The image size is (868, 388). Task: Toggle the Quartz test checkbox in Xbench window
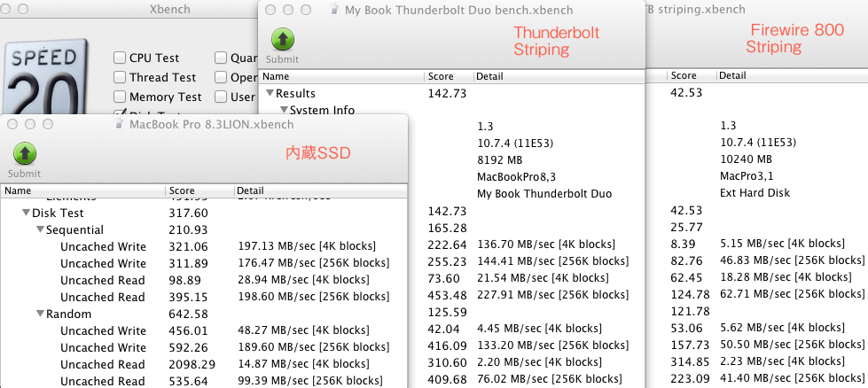pyautogui.click(x=220, y=58)
